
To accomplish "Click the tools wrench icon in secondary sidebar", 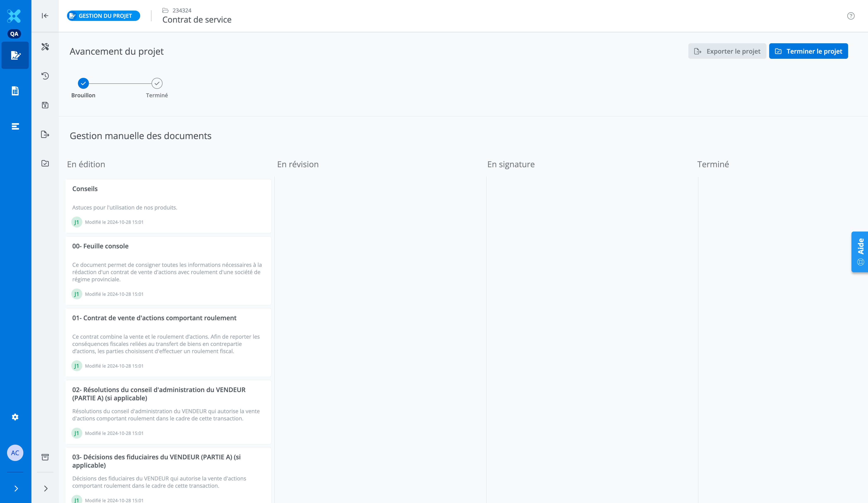I will point(45,47).
